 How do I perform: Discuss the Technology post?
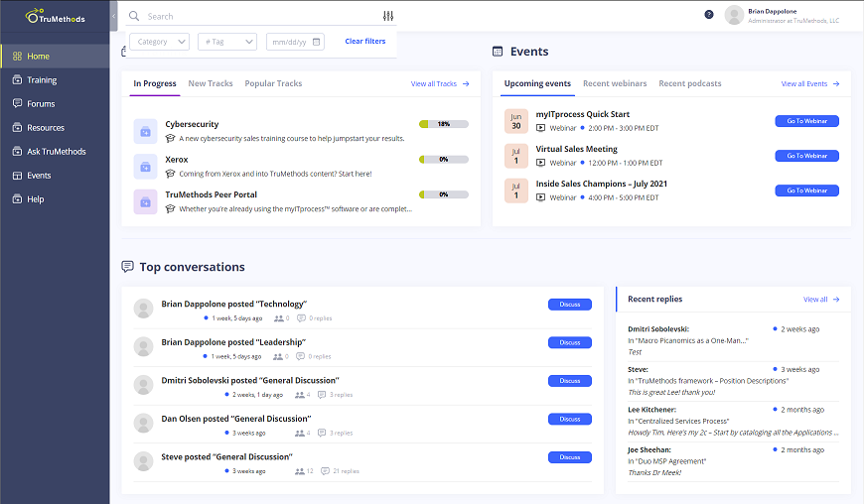click(570, 305)
